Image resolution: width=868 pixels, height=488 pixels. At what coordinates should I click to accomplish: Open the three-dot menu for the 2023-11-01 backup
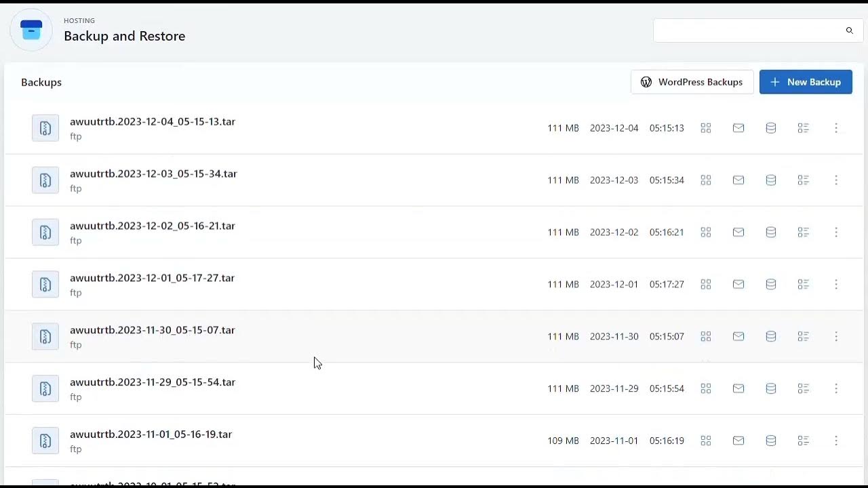coord(836,441)
